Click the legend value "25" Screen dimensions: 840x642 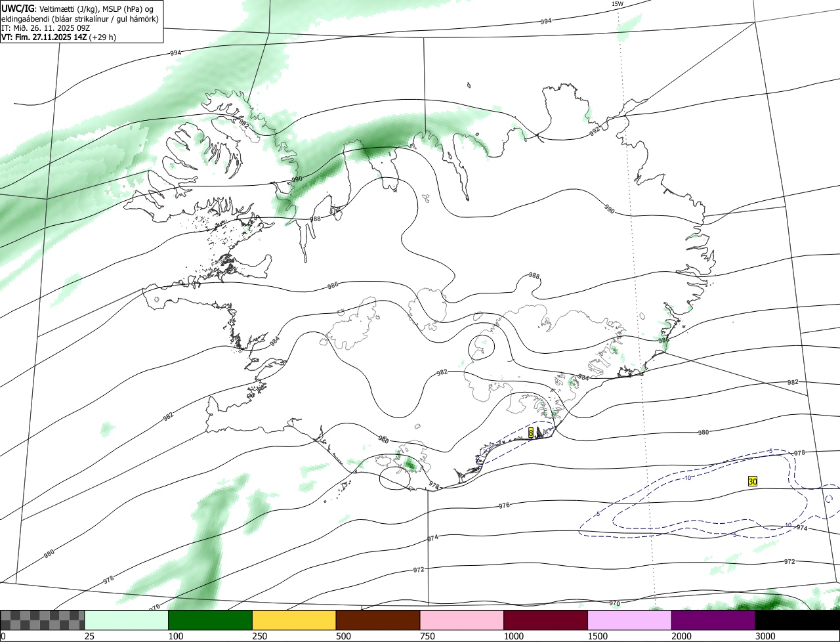tap(89, 636)
